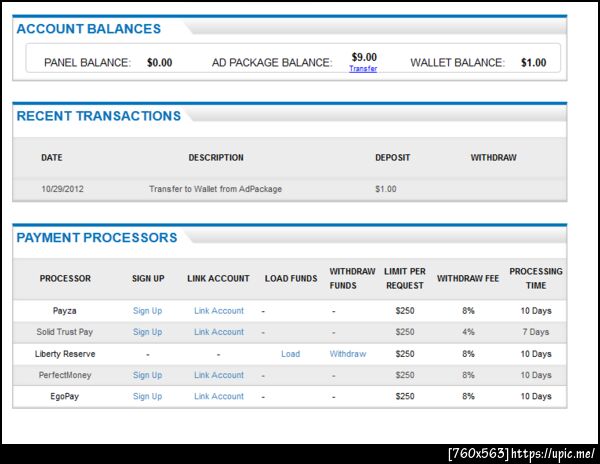Select the Solid Trust Pay processor name
Image resolution: width=600 pixels, height=464 pixels.
tap(65, 332)
